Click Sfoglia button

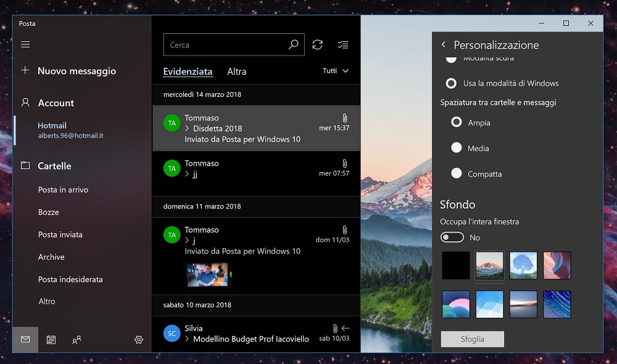472,339
